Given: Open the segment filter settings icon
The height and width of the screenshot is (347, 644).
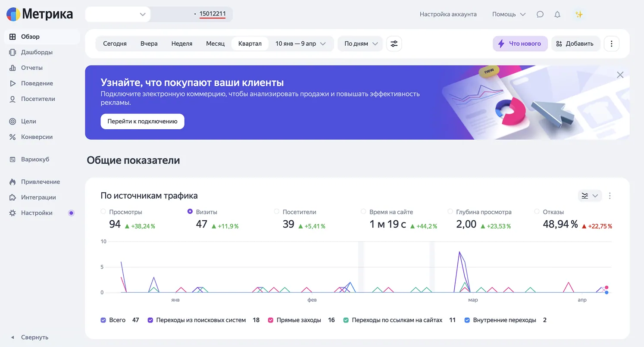Looking at the screenshot, I should pos(394,44).
